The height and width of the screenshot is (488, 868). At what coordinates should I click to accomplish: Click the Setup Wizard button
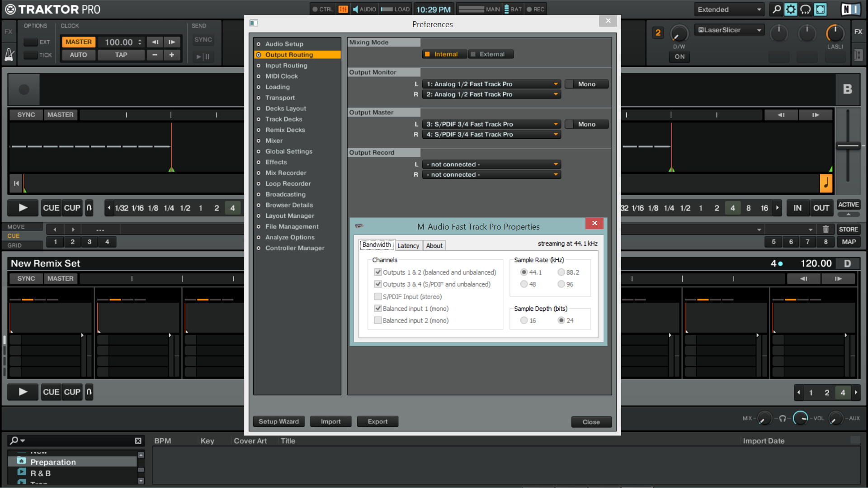tap(278, 421)
